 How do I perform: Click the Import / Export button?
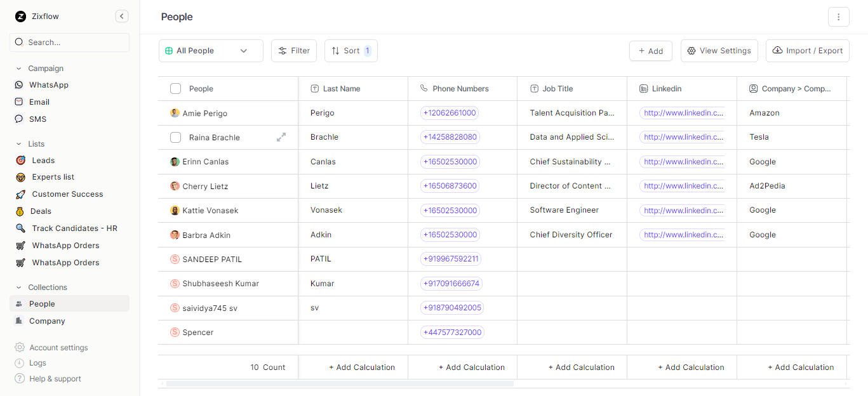807,51
